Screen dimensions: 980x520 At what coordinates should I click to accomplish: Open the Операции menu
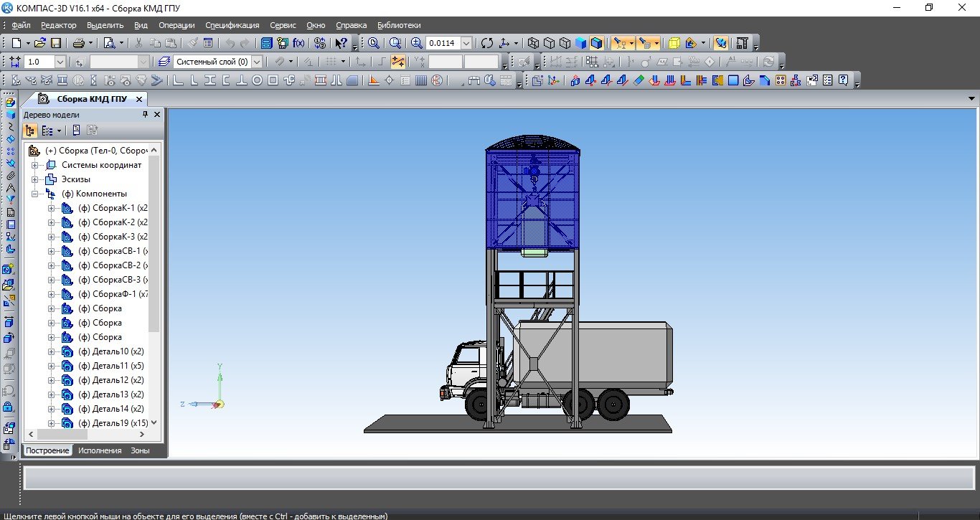[176, 25]
